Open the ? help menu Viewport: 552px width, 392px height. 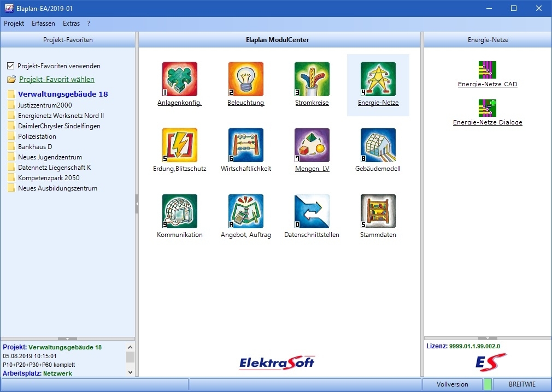pyautogui.click(x=89, y=23)
